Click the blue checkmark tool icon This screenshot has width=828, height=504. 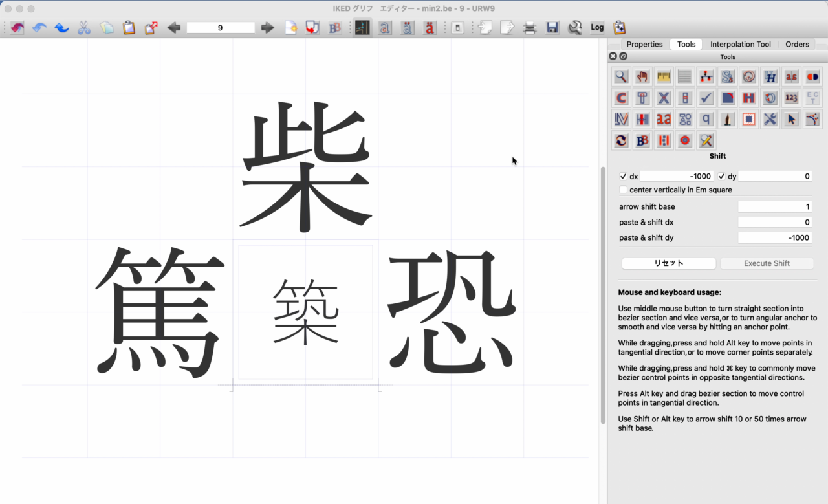(x=706, y=98)
